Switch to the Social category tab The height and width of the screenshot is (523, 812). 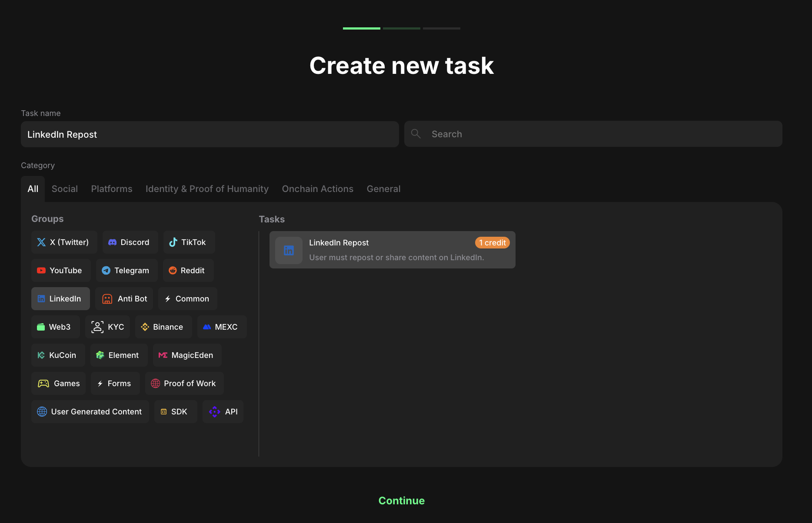click(65, 189)
